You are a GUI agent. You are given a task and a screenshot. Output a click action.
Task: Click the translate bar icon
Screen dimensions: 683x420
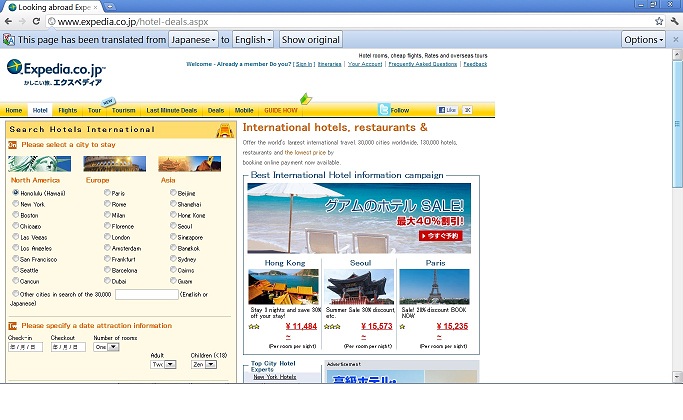9,40
